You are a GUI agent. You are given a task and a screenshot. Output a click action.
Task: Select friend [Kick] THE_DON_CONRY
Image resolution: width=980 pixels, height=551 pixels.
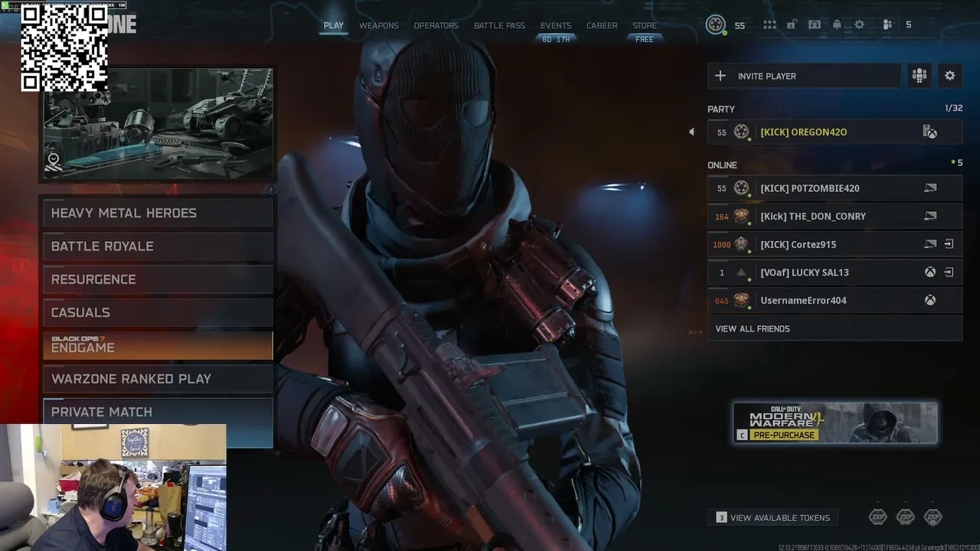(835, 216)
